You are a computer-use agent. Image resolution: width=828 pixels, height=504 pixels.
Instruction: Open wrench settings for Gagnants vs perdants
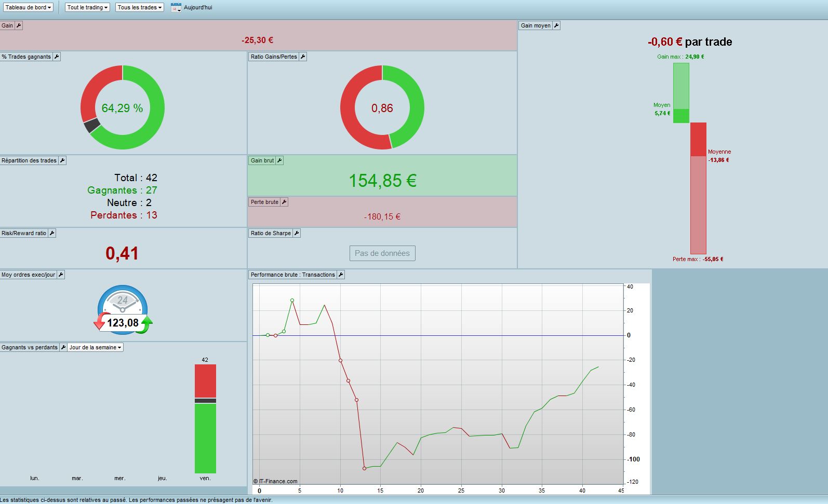click(63, 347)
